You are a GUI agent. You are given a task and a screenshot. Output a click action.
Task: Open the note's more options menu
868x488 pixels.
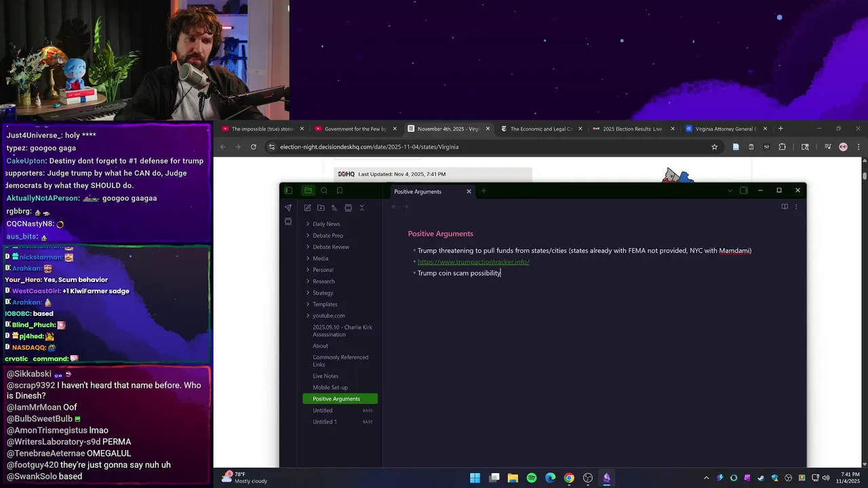click(x=796, y=207)
